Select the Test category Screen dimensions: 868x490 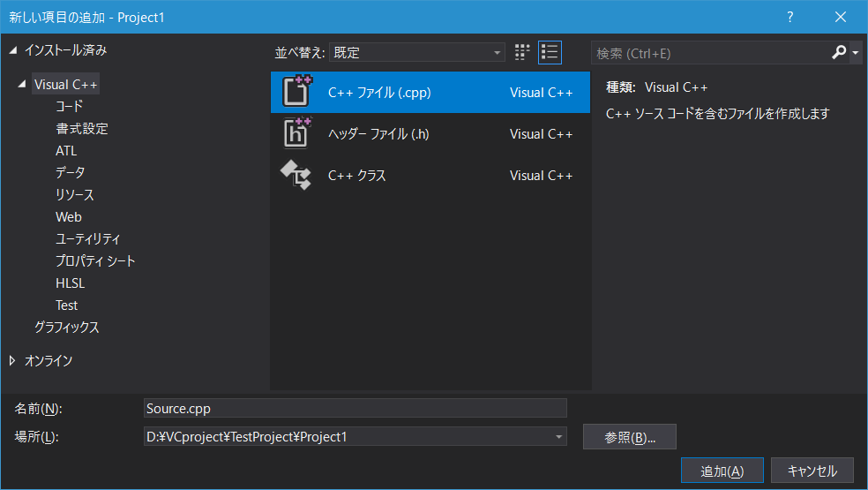click(x=66, y=305)
